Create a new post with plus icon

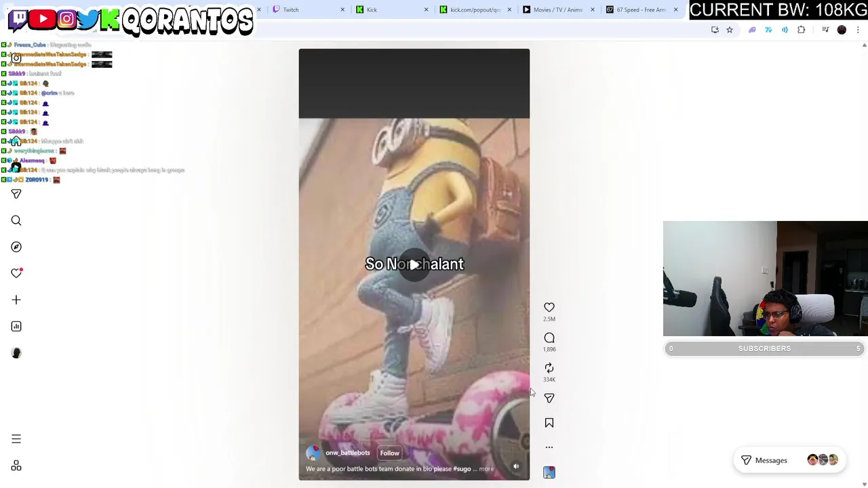[x=16, y=300]
